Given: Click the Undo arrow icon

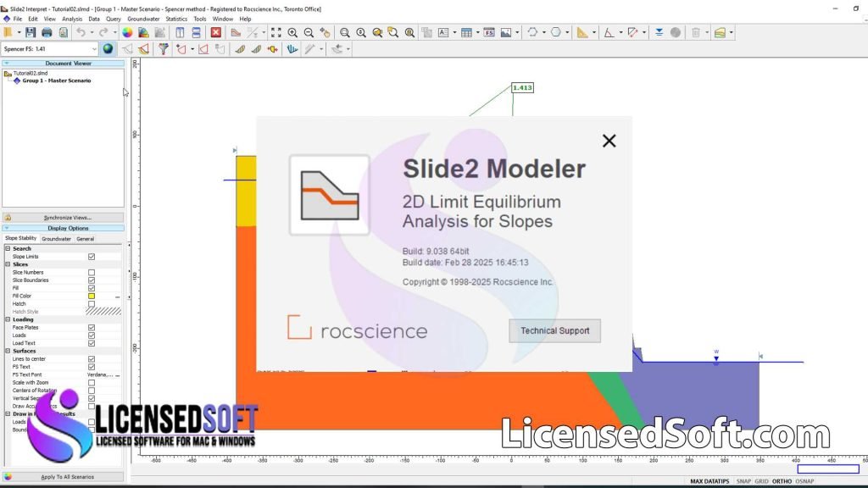Looking at the screenshot, I should tap(81, 33).
